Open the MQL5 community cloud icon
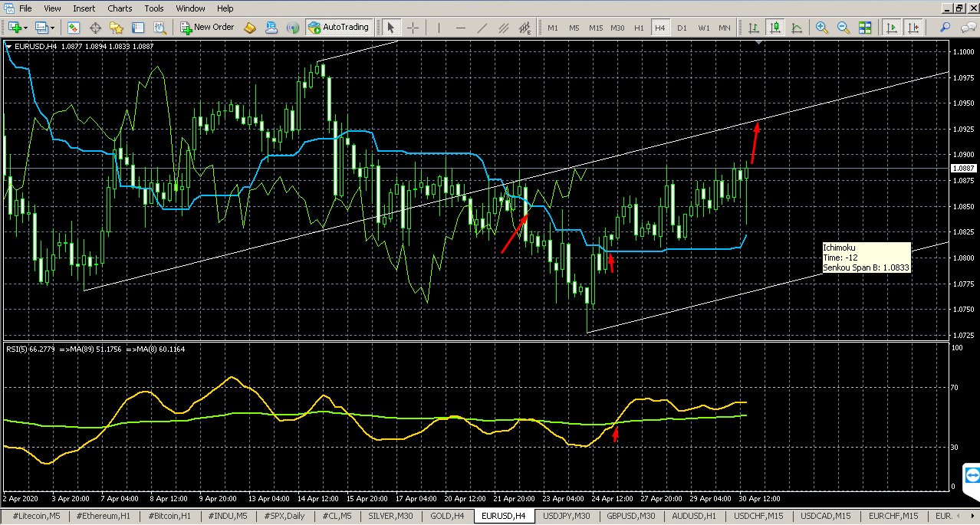 tap(271, 28)
